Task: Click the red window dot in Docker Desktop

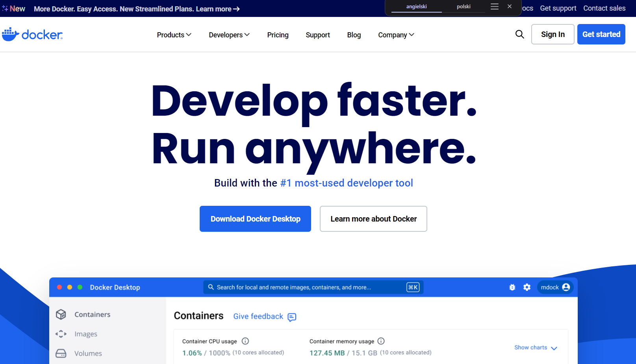Action: point(59,287)
